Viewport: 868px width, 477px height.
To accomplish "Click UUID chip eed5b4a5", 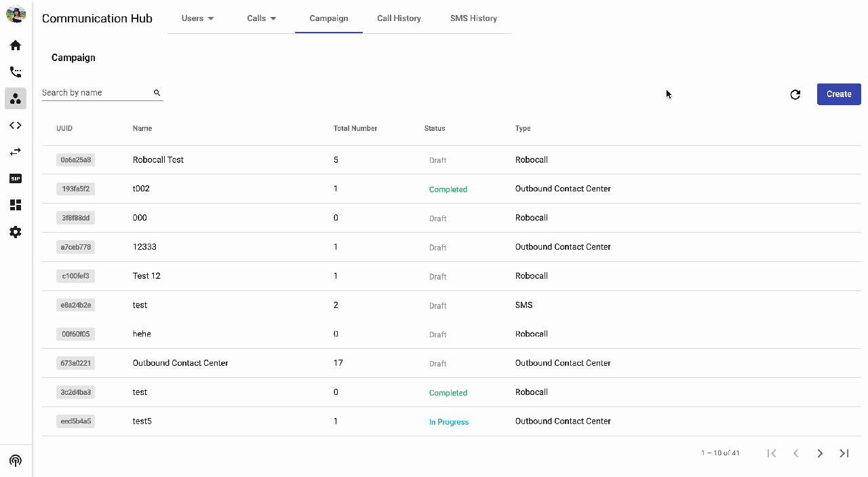I will point(75,421).
